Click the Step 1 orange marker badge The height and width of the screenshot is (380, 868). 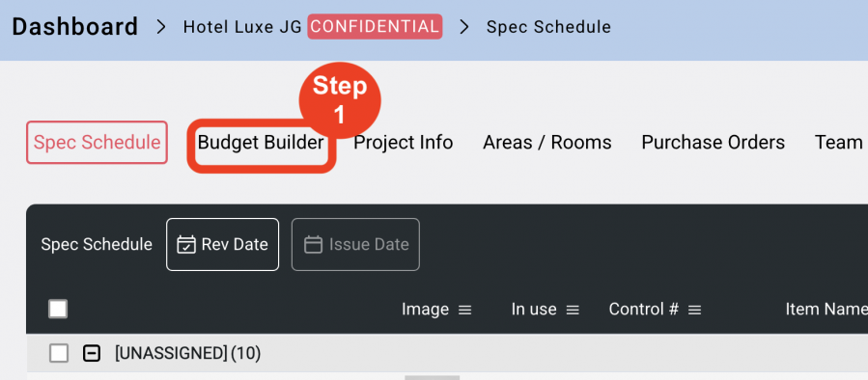(340, 100)
